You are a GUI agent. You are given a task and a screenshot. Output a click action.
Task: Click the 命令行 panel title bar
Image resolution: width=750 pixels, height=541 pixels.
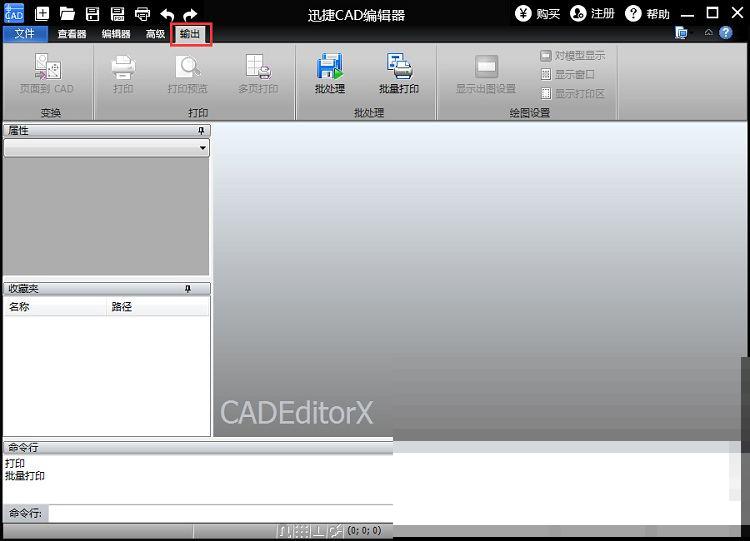(x=198, y=448)
